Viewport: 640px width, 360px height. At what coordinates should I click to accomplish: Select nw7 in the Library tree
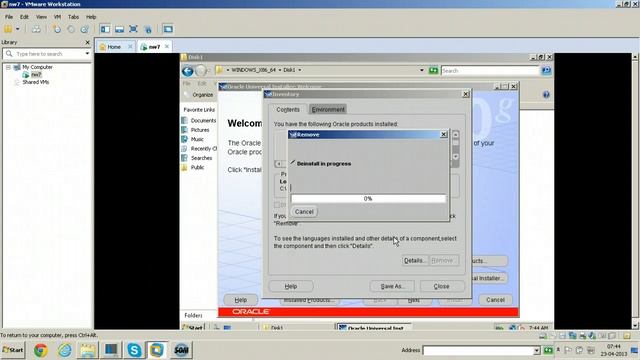tap(36, 74)
